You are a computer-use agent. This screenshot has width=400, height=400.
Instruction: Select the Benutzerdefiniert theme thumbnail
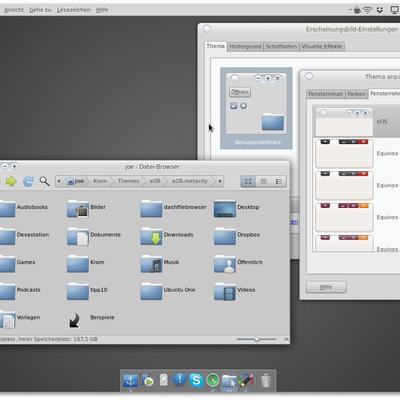coord(256,108)
